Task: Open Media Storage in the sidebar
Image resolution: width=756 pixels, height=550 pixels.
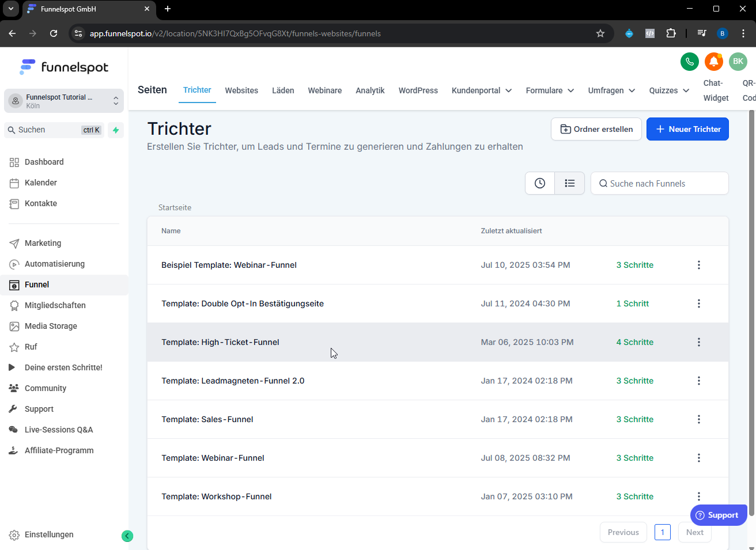Action: point(51,326)
